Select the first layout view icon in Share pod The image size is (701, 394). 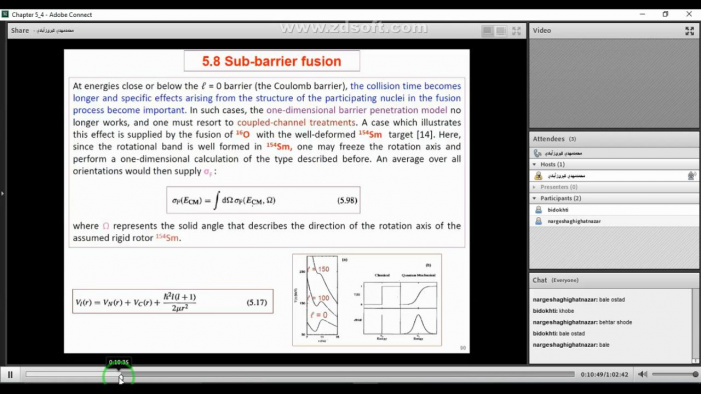click(487, 31)
